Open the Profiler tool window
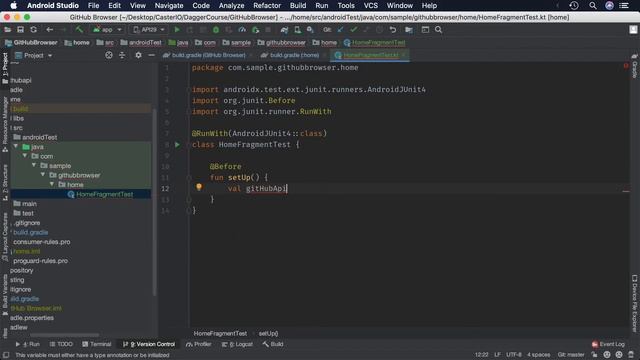Screen dimensions: 640x360 [x=199, y=344]
